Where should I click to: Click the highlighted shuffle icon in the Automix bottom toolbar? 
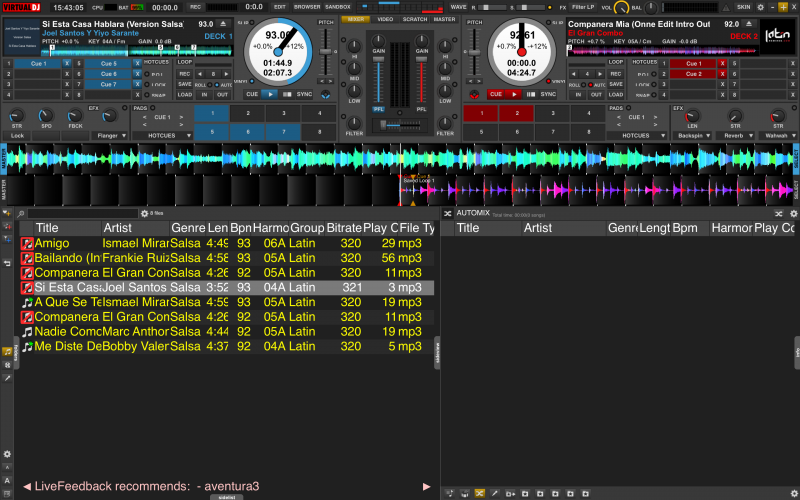(480, 493)
